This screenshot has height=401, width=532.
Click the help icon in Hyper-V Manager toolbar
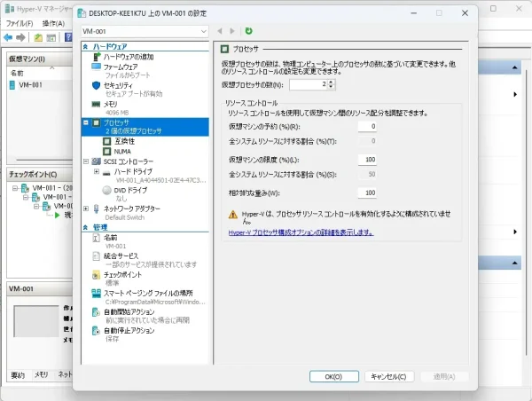tap(68, 37)
